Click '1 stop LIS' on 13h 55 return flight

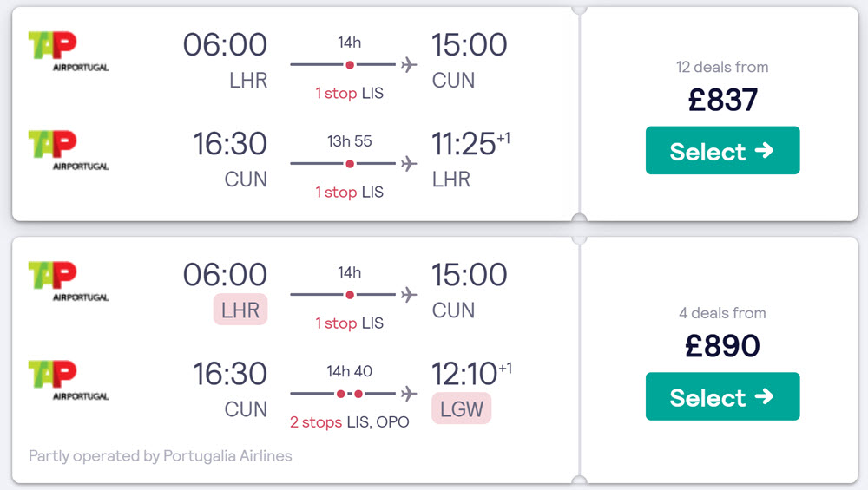click(x=349, y=192)
